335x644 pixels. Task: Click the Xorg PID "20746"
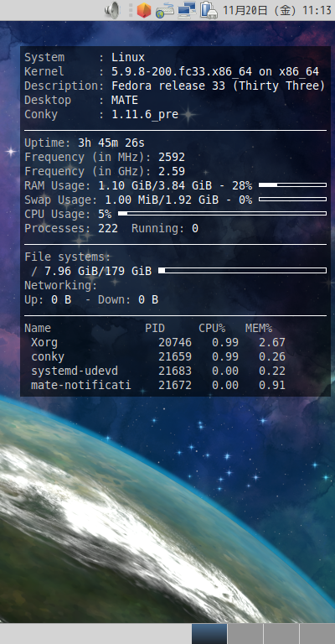(175, 342)
